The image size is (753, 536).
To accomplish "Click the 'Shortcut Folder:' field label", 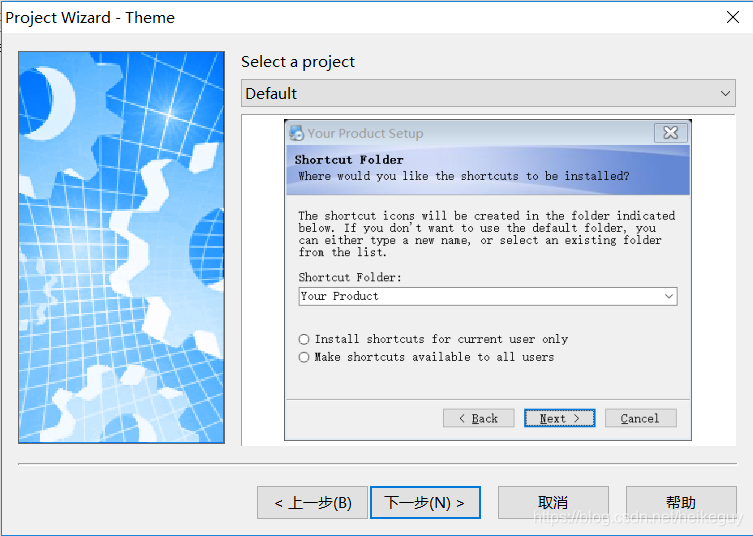I will 350,277.
